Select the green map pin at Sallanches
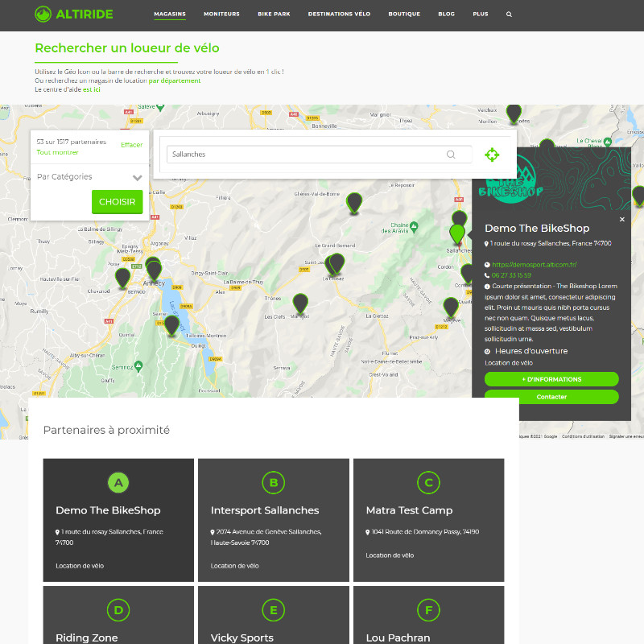The image size is (644, 644). click(x=457, y=234)
